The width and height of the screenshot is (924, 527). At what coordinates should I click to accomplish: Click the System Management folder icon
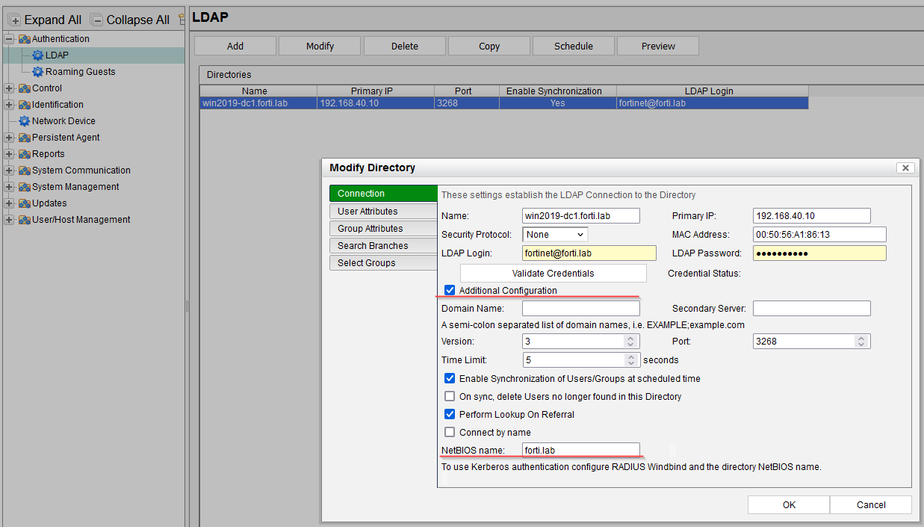pos(24,187)
